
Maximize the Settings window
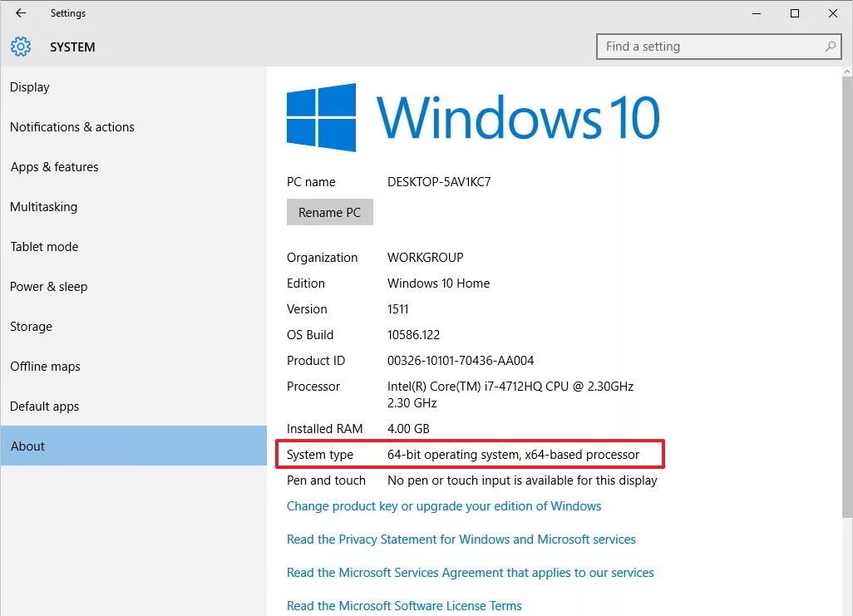(x=795, y=13)
